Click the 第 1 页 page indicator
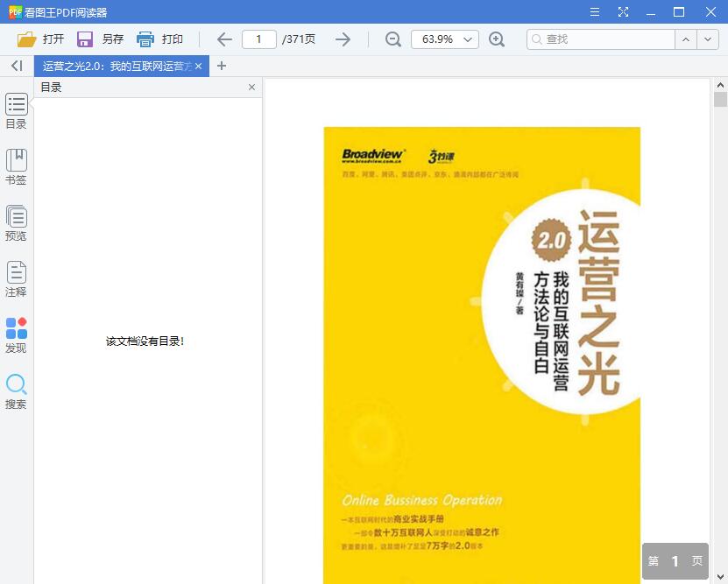Viewport: 728px width, 584px height. pos(675,561)
